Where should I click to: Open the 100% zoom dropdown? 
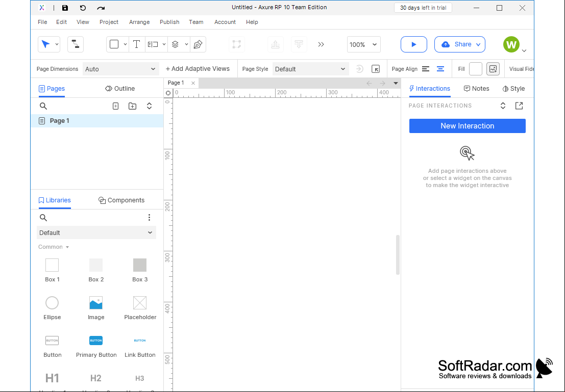[363, 44]
